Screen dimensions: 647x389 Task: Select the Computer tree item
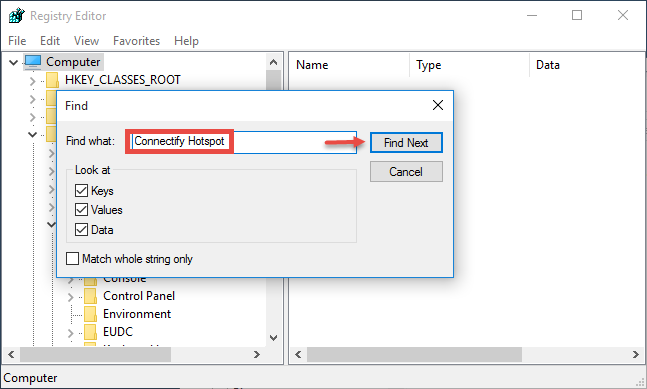pyautogui.click(x=73, y=62)
